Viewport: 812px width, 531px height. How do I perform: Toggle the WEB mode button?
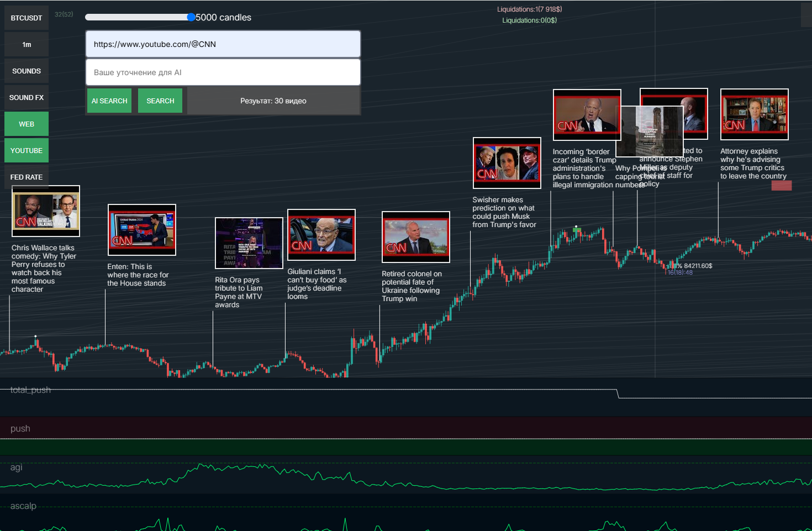27,124
